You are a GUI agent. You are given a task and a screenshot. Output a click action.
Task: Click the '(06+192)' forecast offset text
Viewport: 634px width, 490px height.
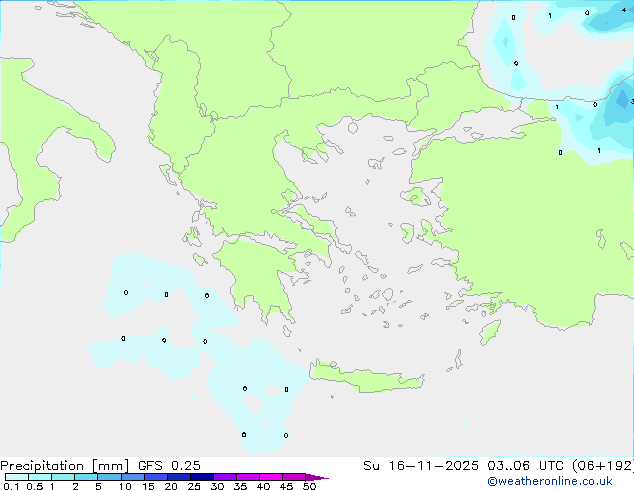point(603,466)
